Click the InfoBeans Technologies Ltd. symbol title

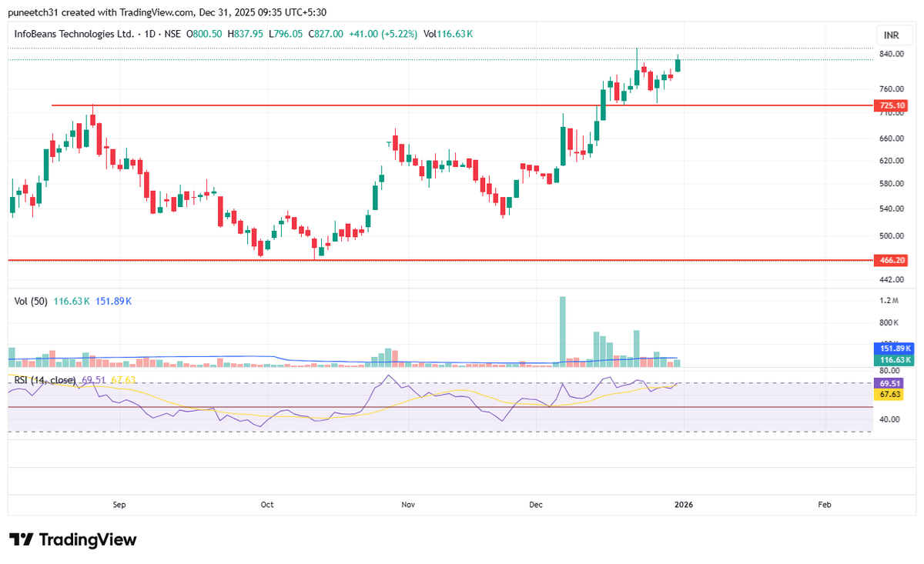[73, 35]
